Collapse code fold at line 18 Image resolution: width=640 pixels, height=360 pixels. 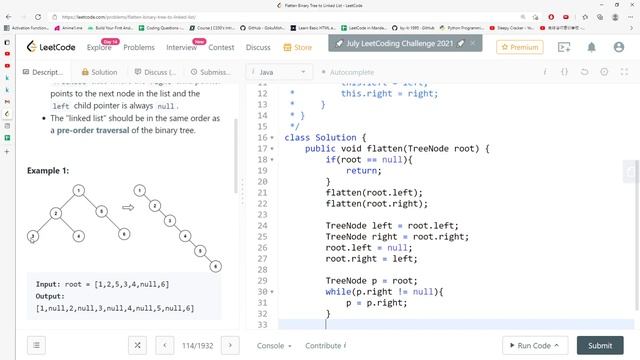tap(272, 160)
